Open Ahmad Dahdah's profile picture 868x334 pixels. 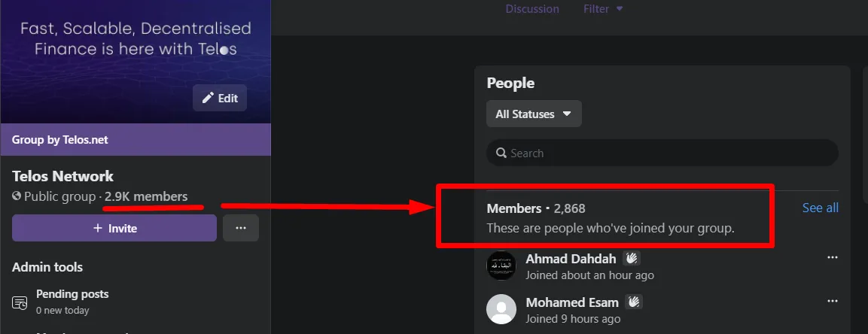coord(501,266)
